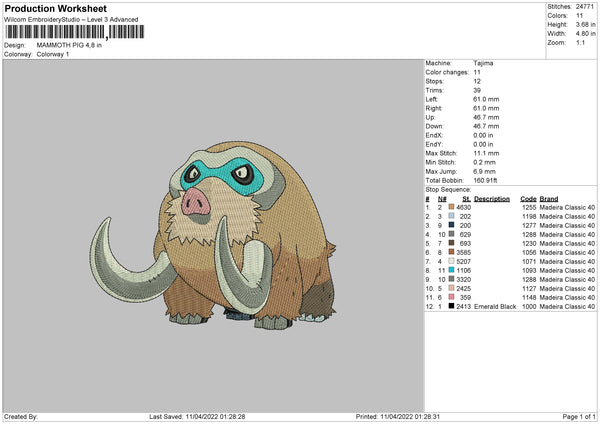The height and width of the screenshot is (424, 600).
Task: Select the Machine value 'Tajima'
Action: pos(483,63)
